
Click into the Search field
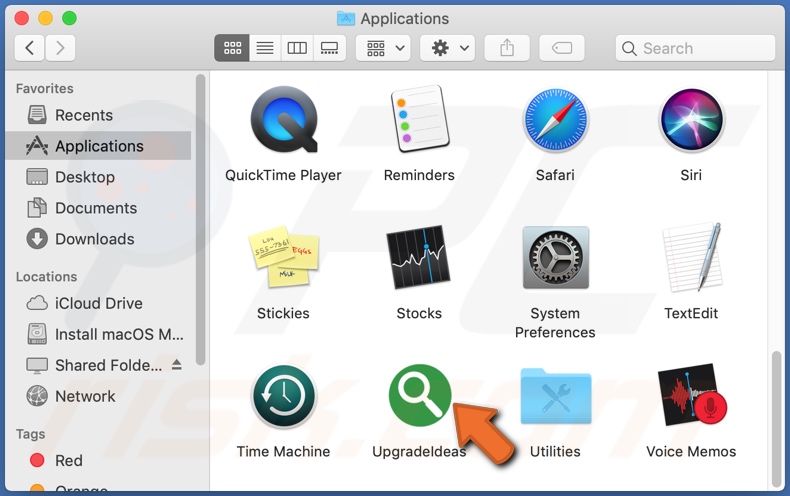[x=695, y=48]
